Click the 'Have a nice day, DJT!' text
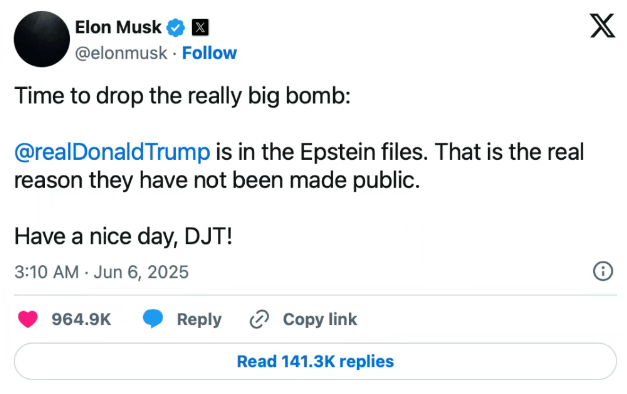The image size is (627, 394). point(123,236)
